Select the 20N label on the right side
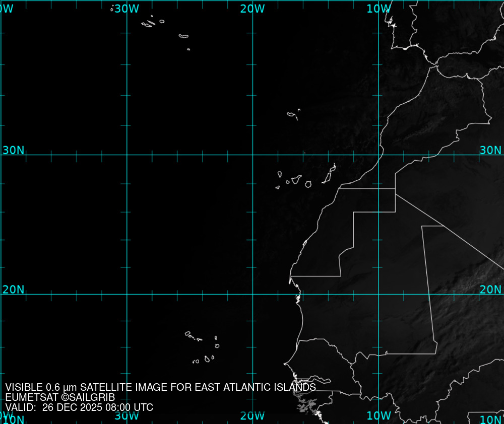Image resolution: width=504 pixels, height=424 pixels. (x=490, y=290)
